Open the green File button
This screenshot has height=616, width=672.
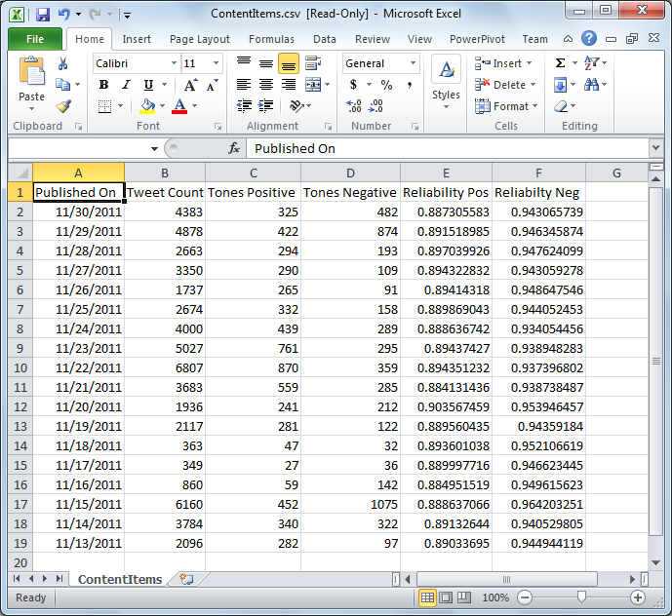35,39
